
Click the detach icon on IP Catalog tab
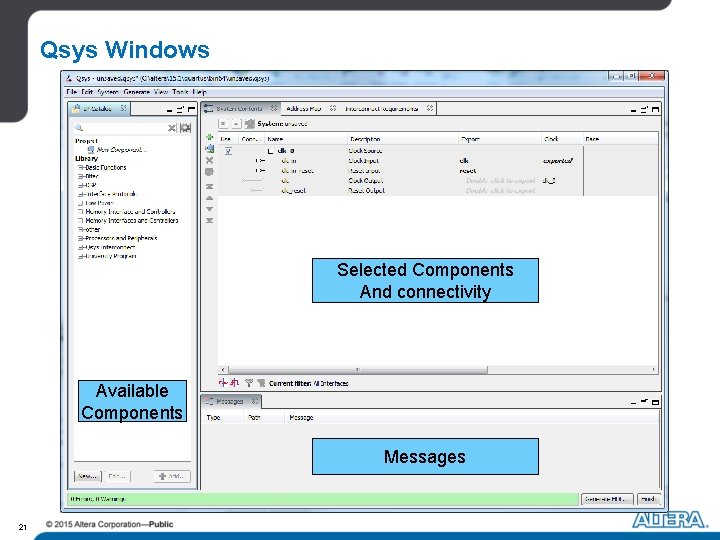[x=123, y=108]
